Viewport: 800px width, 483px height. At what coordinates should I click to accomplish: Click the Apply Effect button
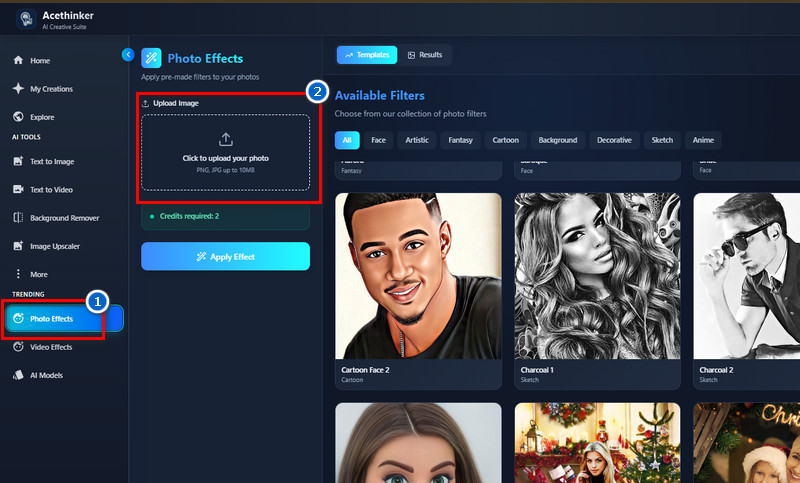[226, 257]
